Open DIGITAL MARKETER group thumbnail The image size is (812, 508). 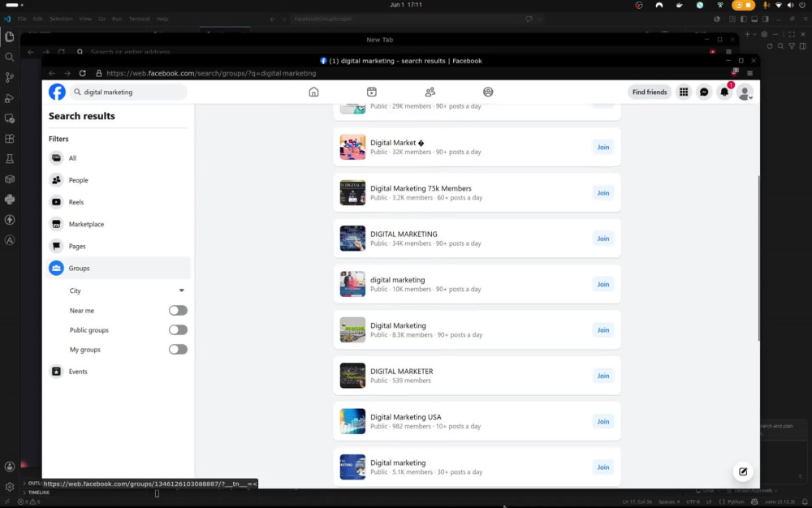pyautogui.click(x=352, y=376)
